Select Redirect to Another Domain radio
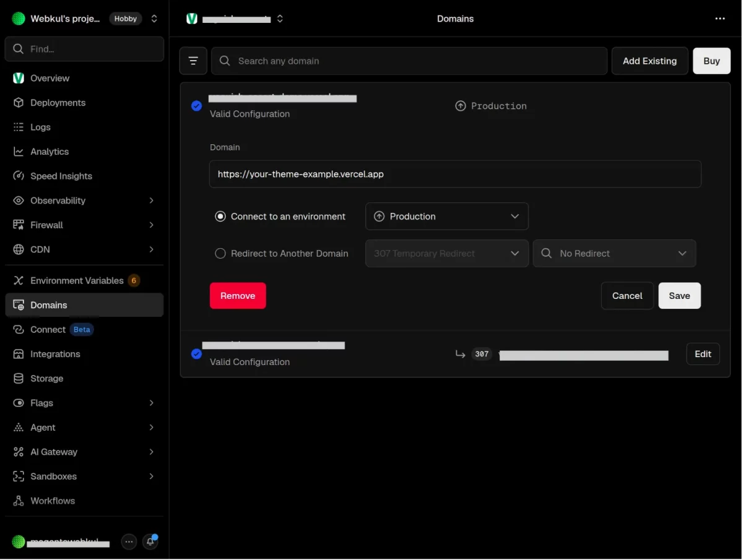 pyautogui.click(x=220, y=253)
